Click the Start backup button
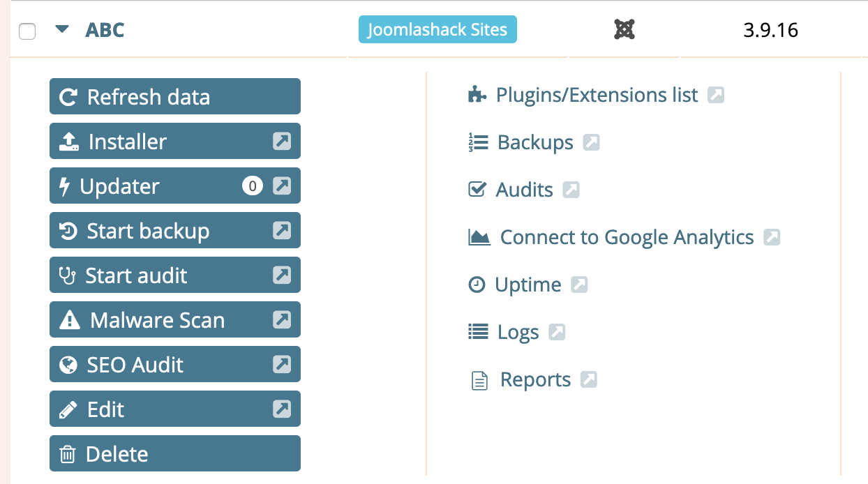The height and width of the screenshot is (484, 868). pos(175,230)
